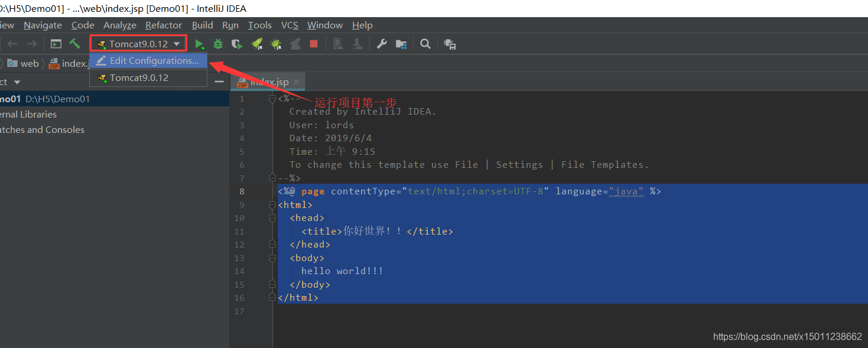Click the fold end marker at line 15
The image size is (868, 348).
pos(272,284)
